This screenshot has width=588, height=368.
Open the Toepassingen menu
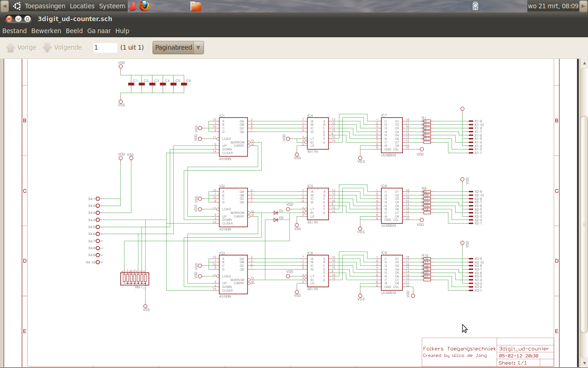pyautogui.click(x=45, y=6)
